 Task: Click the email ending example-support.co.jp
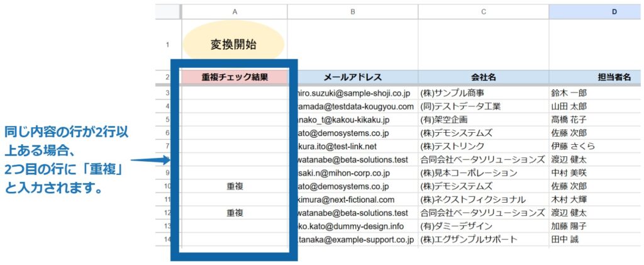point(356,240)
